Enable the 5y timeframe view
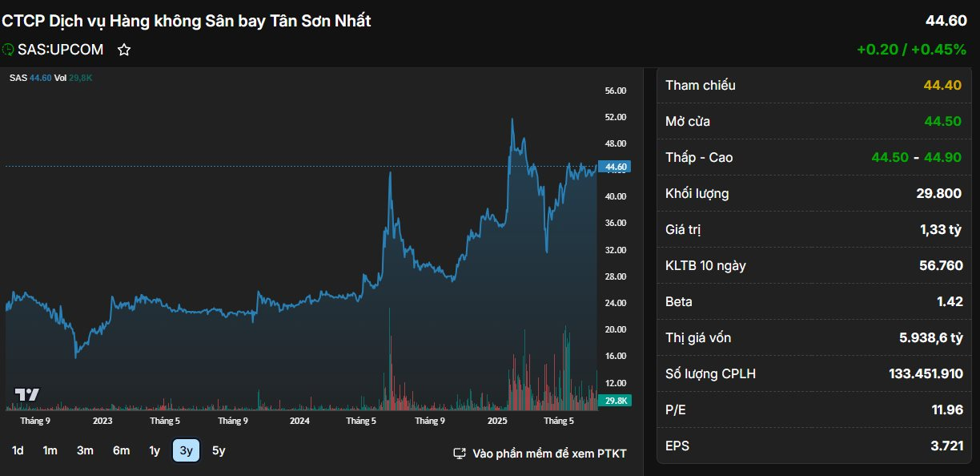Viewport: 980px width, 476px height. (x=217, y=451)
